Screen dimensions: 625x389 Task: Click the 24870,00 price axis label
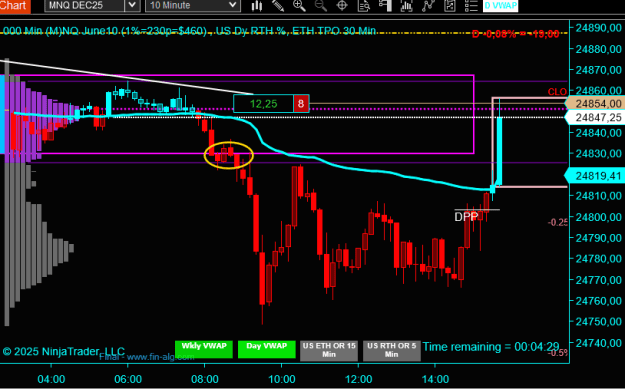point(599,70)
